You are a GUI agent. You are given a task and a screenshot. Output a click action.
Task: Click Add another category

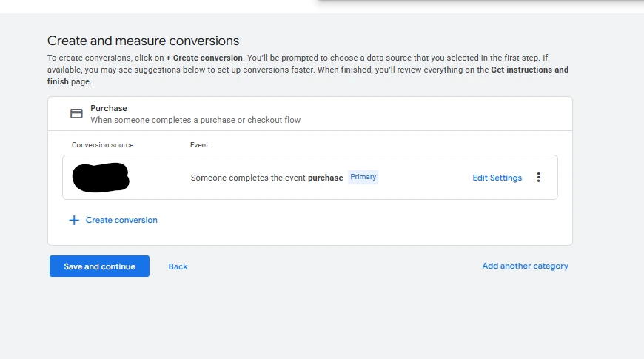[525, 266]
